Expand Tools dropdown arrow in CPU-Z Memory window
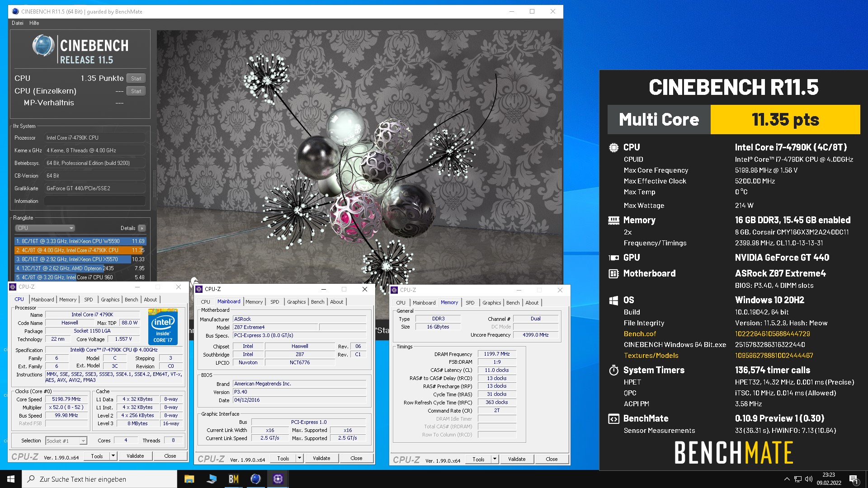The height and width of the screenshot is (488, 868). coord(495,459)
